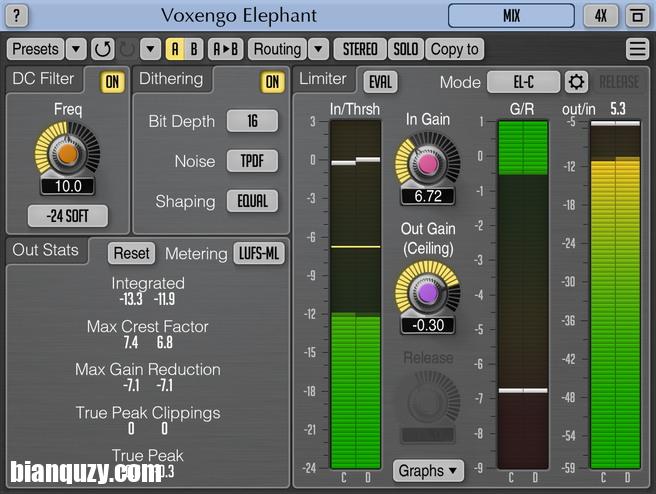Copy state A to B

click(x=226, y=49)
